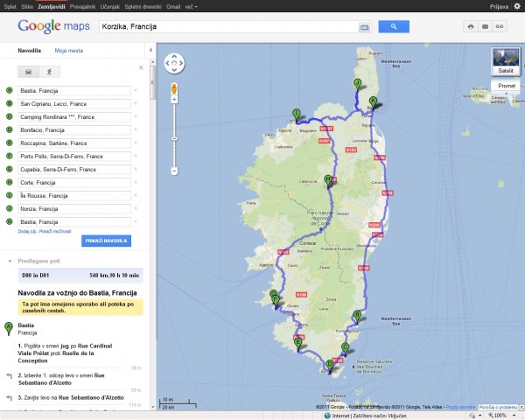
Task: Expand the Predlagane poti section
Action: 9,259
